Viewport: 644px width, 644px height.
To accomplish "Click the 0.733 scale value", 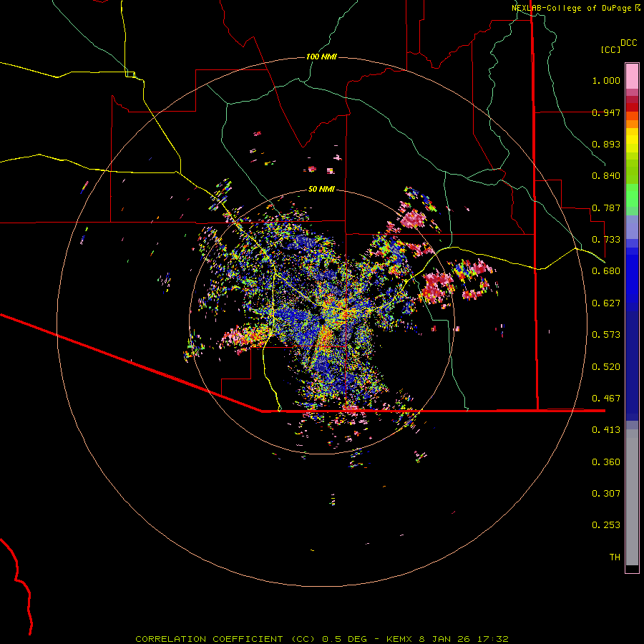I will coord(606,240).
